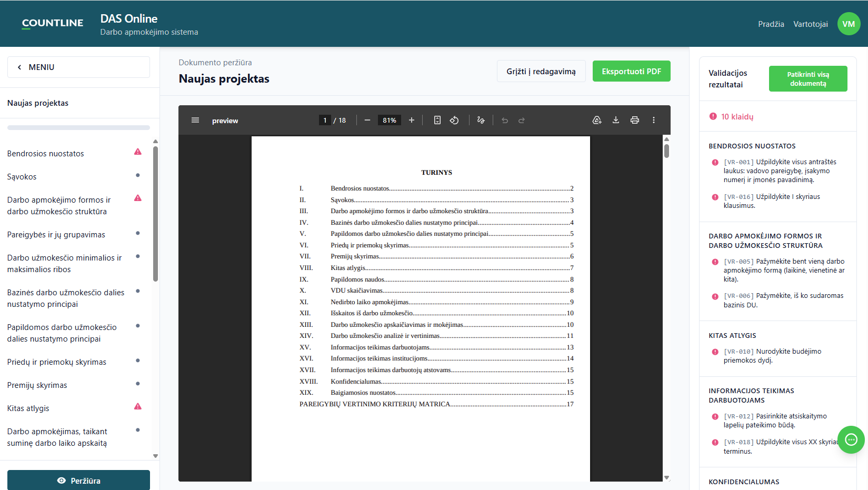This screenshot has height=490, width=868.
Task: Click VDU skaičiavimas entry in PDF contents
Action: point(436,291)
